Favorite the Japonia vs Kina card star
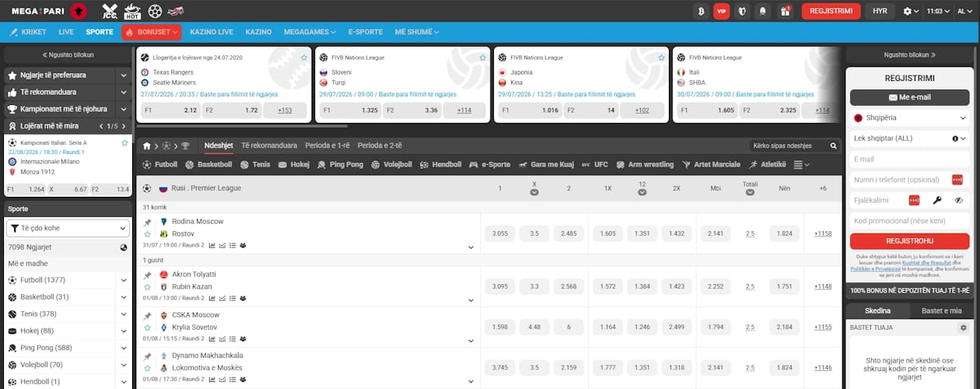The width and height of the screenshot is (980, 389). click(x=660, y=58)
